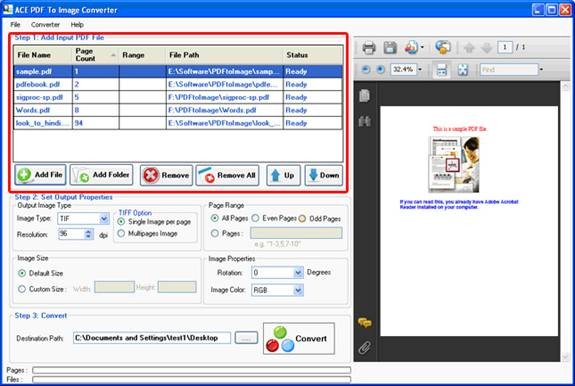The image size is (575, 386).
Task: Open the Rotation degrees dropdown
Action: 298,272
